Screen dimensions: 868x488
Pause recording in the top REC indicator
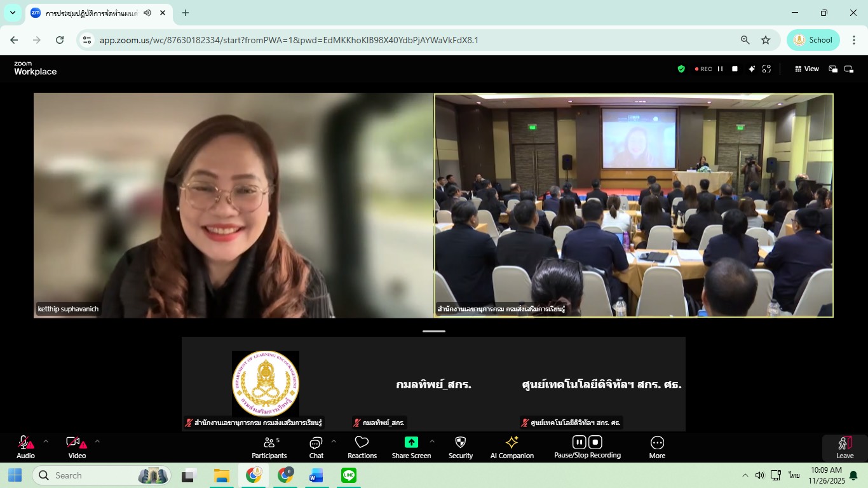tap(720, 69)
